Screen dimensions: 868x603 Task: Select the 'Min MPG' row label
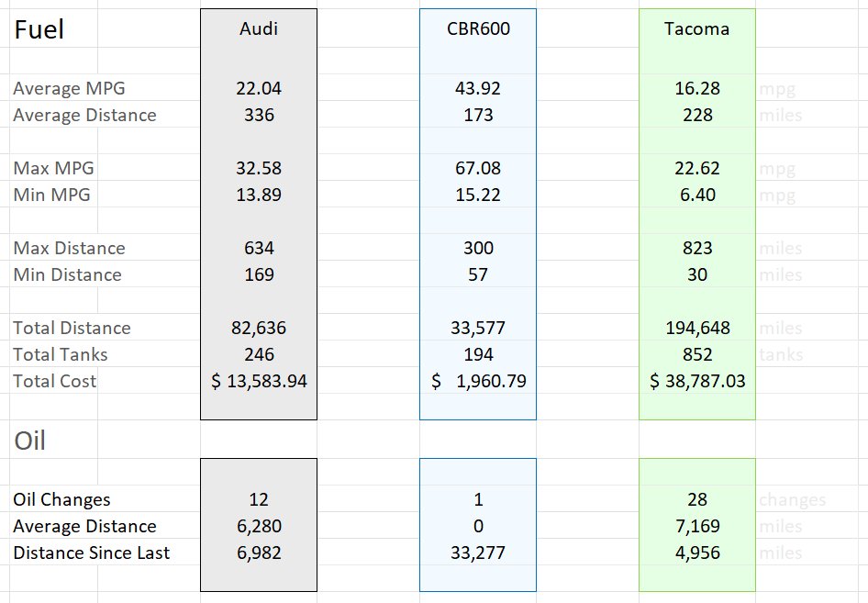tap(51, 195)
